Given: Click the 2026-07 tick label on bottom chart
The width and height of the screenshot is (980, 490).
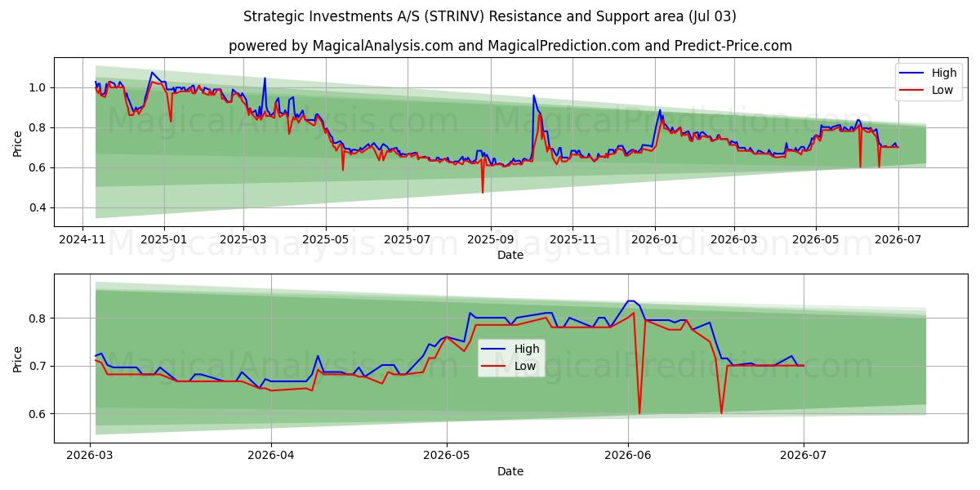Looking at the screenshot, I should (x=804, y=457).
